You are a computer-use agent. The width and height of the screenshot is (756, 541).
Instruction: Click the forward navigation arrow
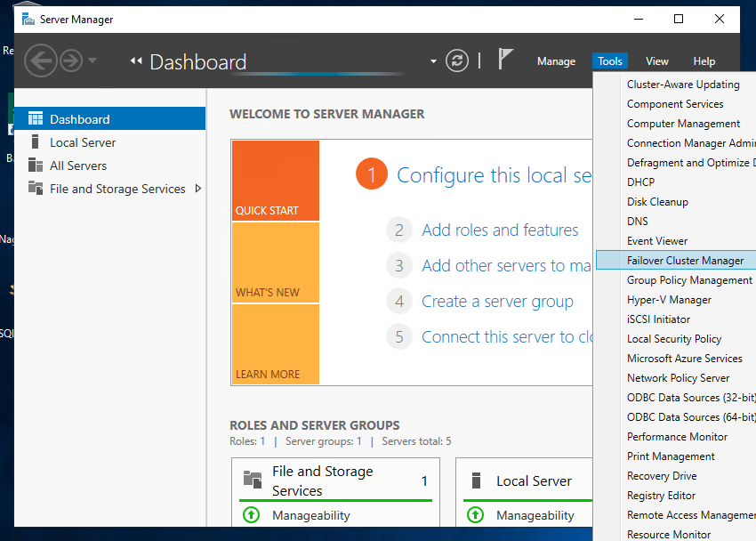click(x=71, y=61)
